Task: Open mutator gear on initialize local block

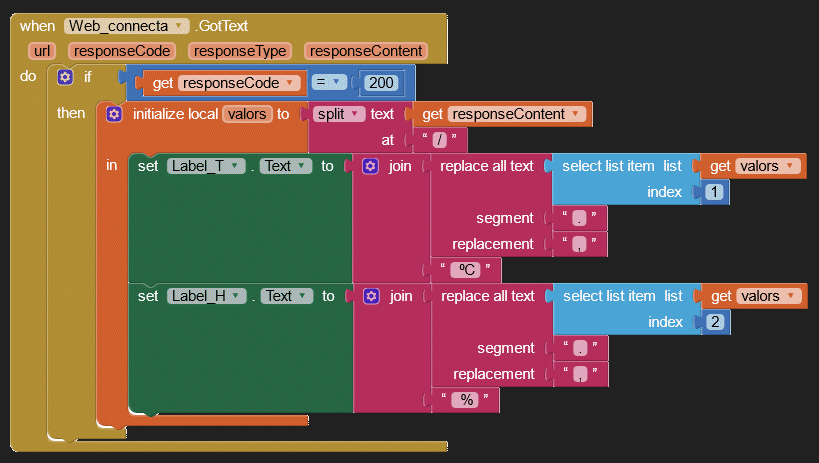Action: (114, 114)
